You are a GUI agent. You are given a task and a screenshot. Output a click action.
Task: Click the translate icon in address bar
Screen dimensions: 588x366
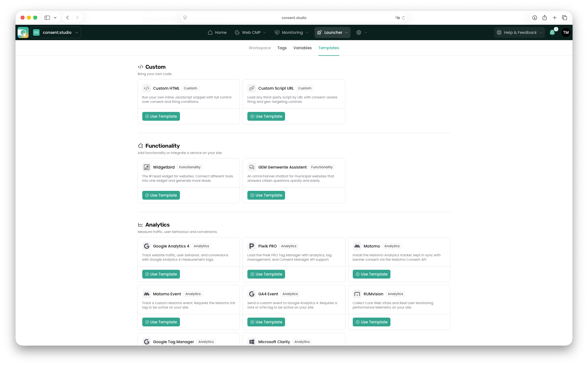click(397, 18)
